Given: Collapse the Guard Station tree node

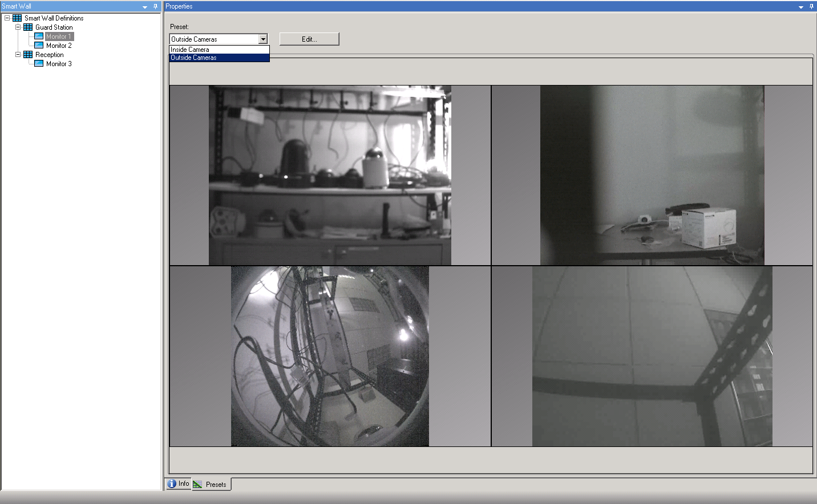Looking at the screenshot, I should coord(17,27).
